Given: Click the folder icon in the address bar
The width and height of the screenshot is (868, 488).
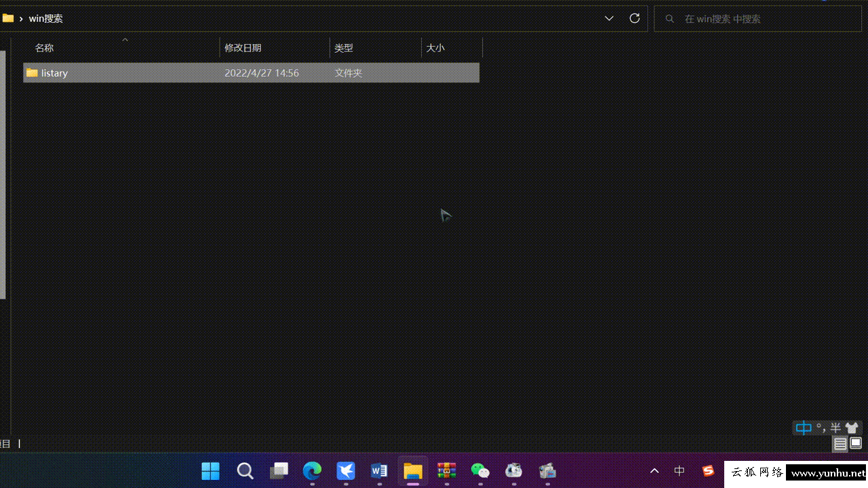Looking at the screenshot, I should pyautogui.click(x=8, y=18).
